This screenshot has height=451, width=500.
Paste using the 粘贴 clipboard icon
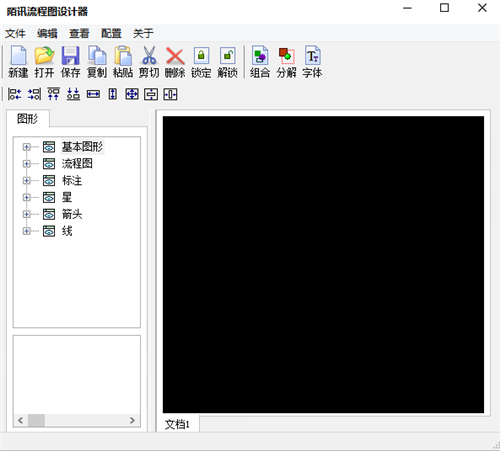(123, 62)
